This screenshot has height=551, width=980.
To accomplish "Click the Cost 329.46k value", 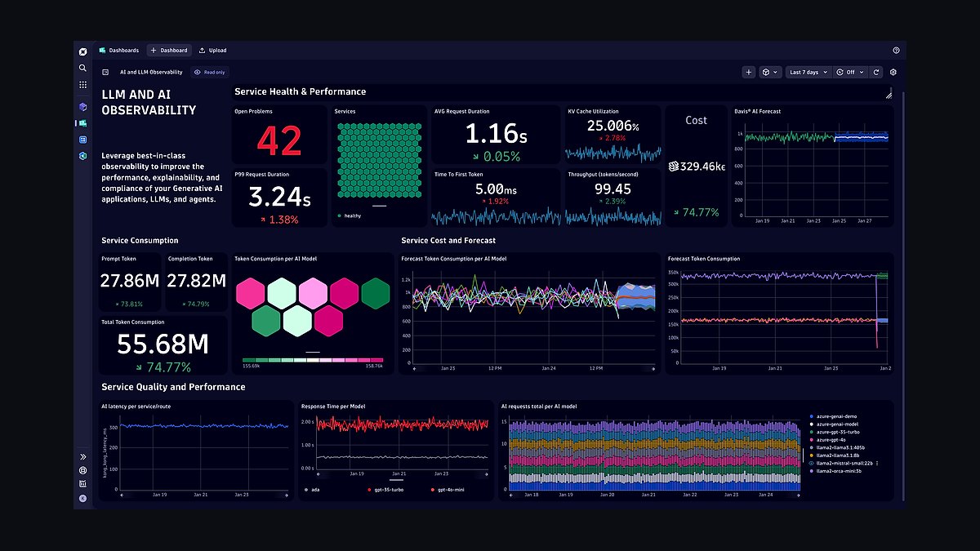I will point(696,167).
